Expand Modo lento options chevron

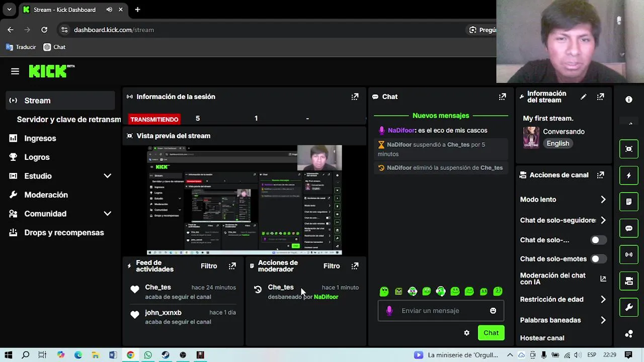pyautogui.click(x=603, y=200)
